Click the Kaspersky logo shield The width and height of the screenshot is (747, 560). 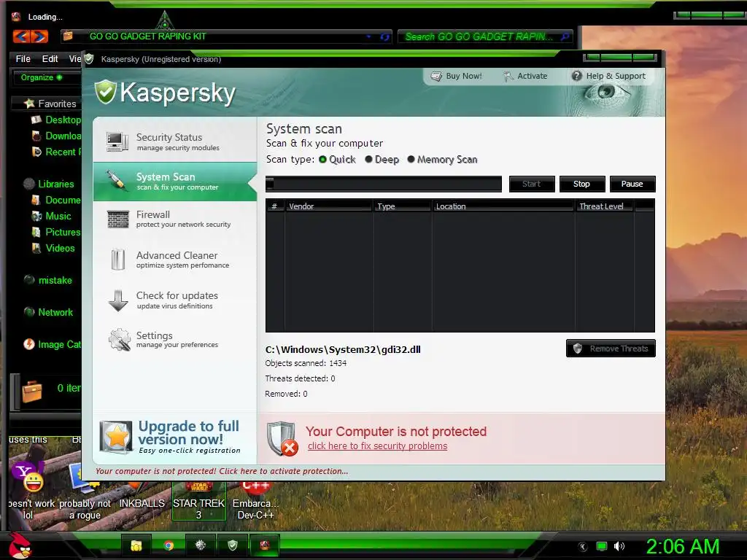[105, 92]
